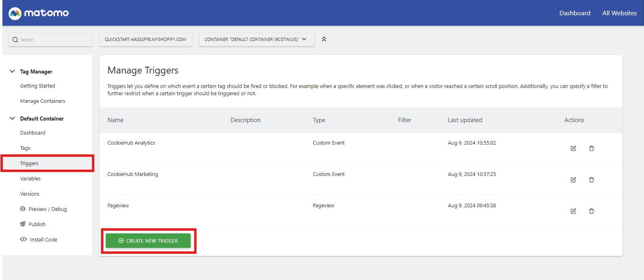Click the Actions column header

(x=574, y=120)
